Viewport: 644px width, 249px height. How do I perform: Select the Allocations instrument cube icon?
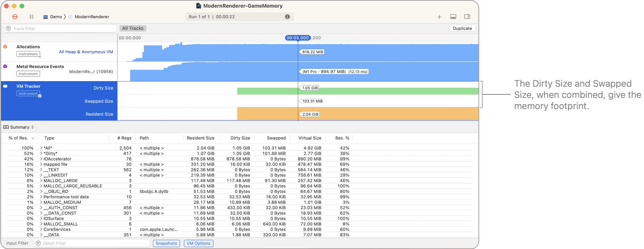[x=5, y=47]
